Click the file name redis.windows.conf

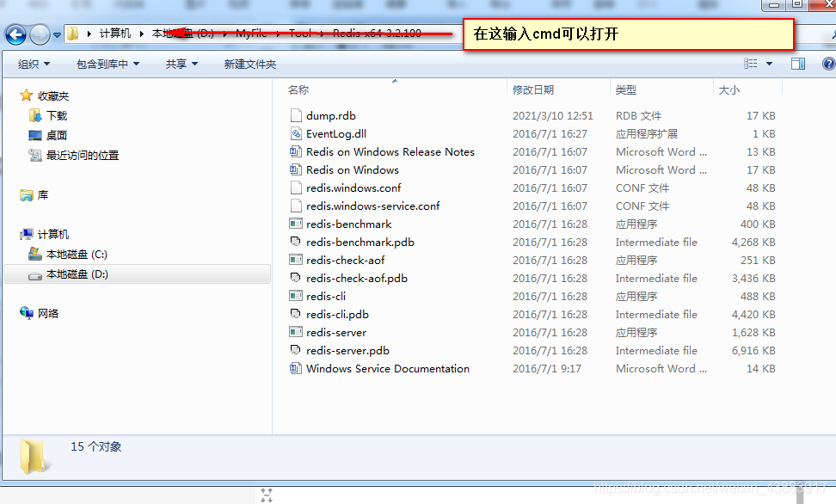tap(353, 187)
